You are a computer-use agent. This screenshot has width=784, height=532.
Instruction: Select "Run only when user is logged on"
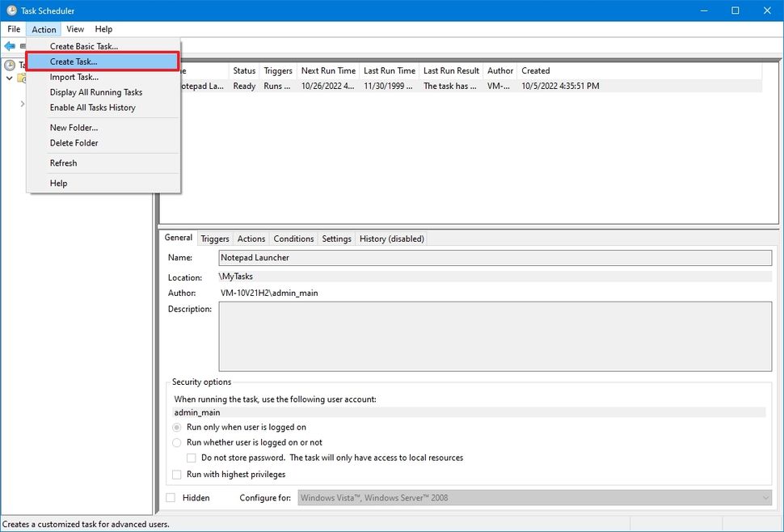click(176, 427)
